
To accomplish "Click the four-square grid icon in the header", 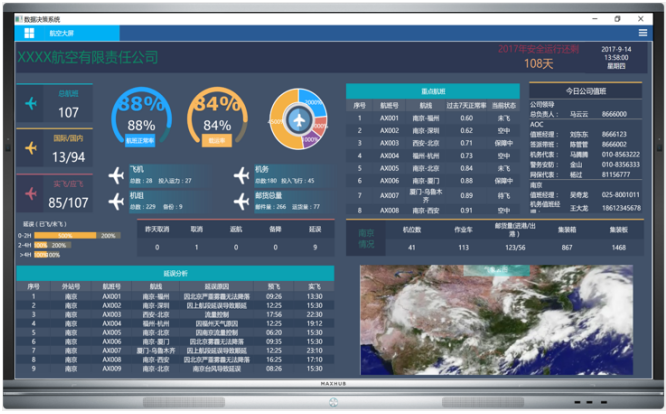I will tap(29, 32).
